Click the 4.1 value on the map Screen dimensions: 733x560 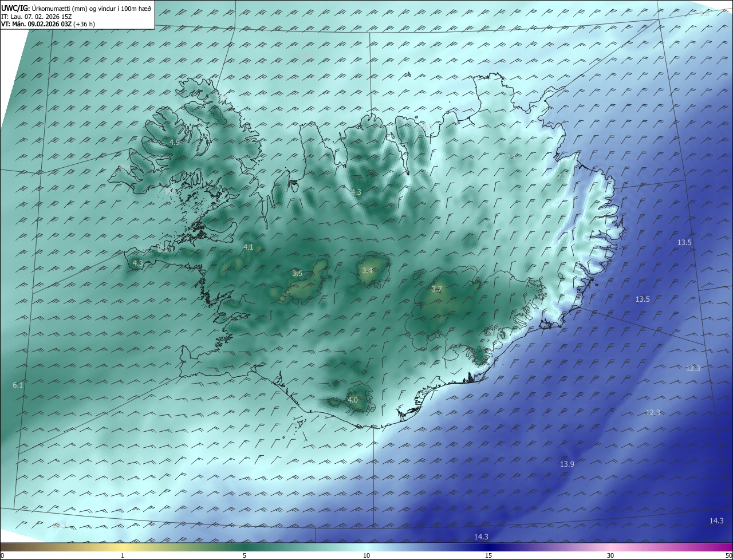pyautogui.click(x=248, y=247)
